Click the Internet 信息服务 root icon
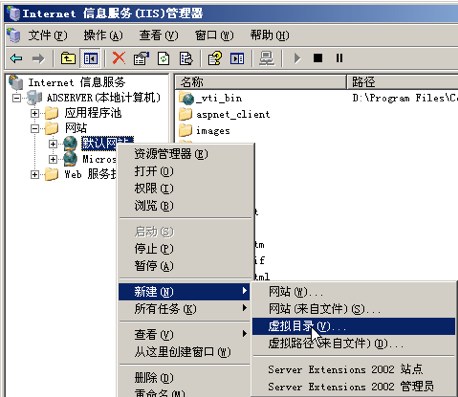458x397 pixels. click(x=16, y=82)
